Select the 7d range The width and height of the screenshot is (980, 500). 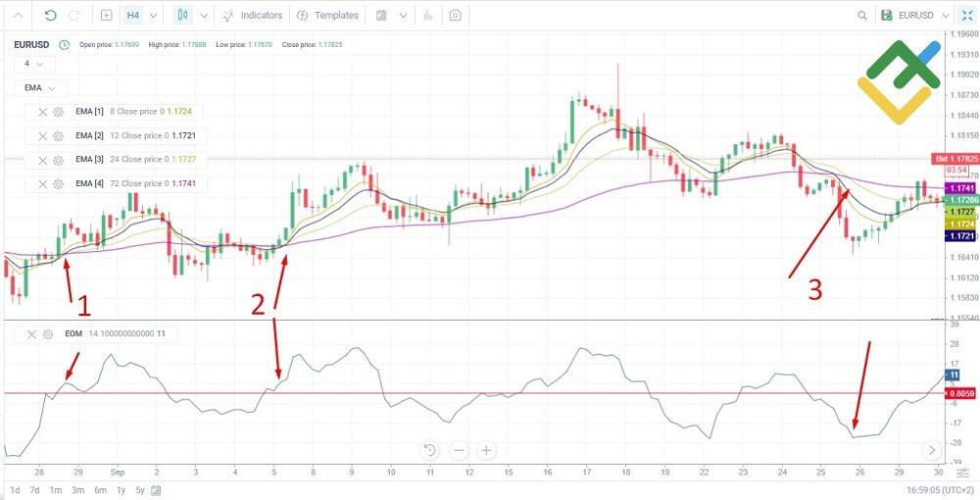[35, 490]
